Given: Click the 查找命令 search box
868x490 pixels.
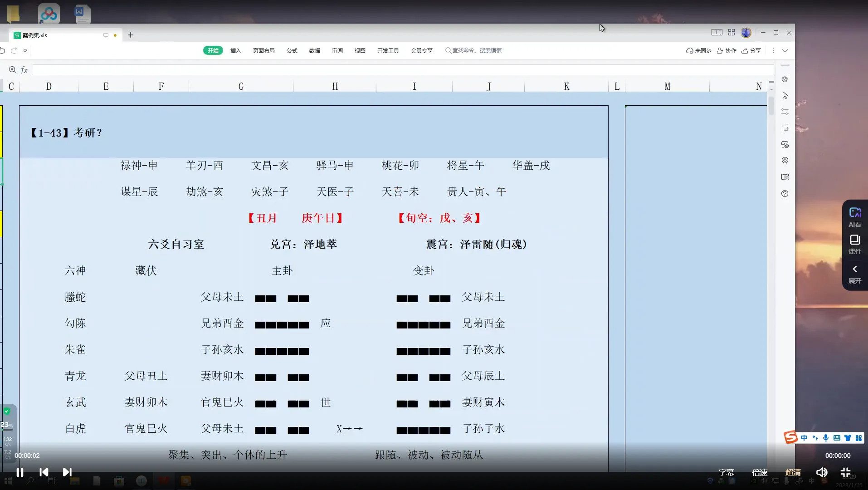Looking at the screenshot, I should [x=473, y=50].
